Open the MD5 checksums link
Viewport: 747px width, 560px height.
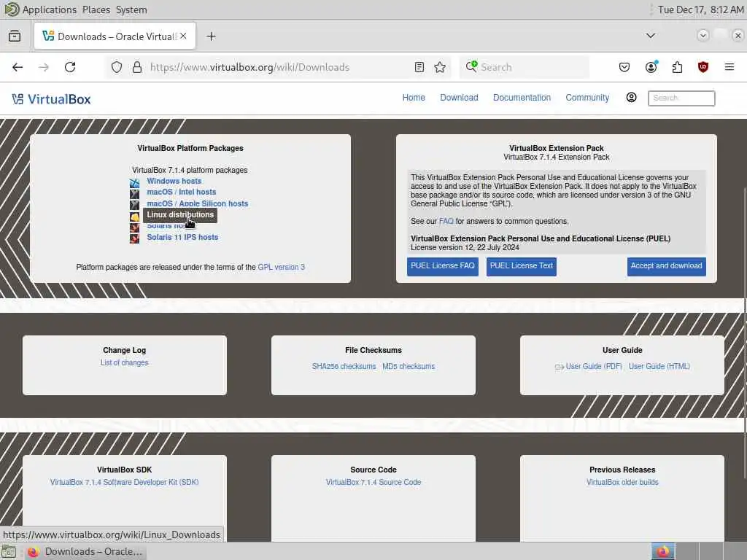pos(409,366)
